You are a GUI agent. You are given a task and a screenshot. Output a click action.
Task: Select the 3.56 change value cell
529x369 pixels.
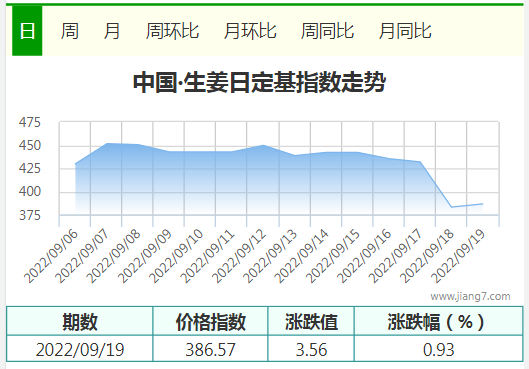(x=311, y=349)
